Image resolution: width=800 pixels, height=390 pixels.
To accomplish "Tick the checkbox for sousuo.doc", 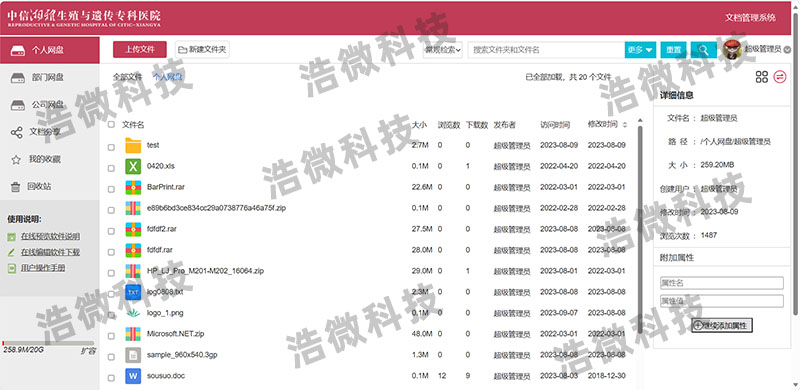I will [111, 378].
